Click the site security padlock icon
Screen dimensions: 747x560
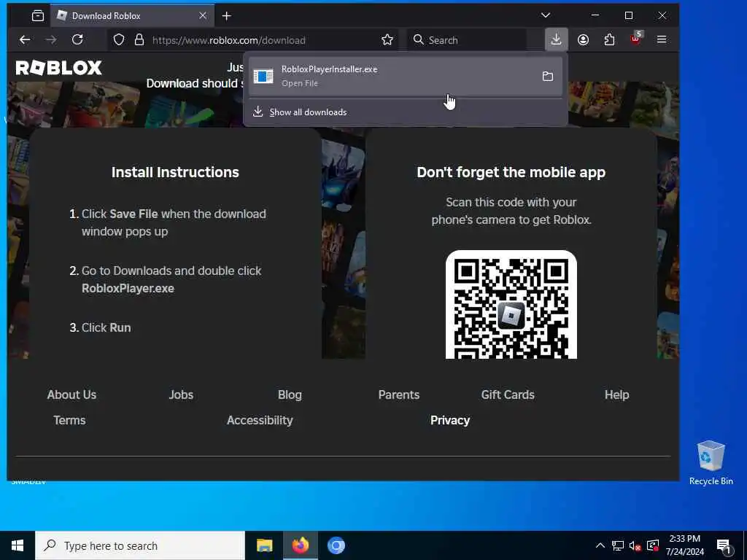[x=139, y=40]
